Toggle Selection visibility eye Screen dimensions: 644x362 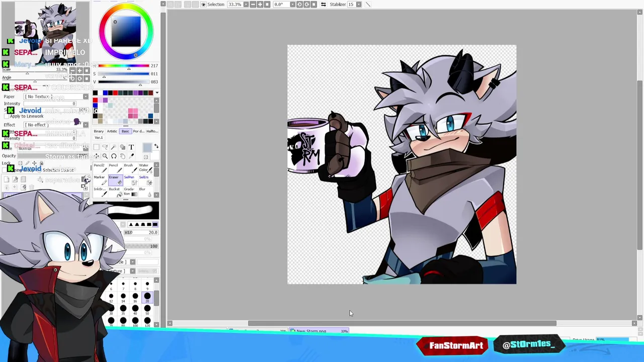(x=203, y=4)
